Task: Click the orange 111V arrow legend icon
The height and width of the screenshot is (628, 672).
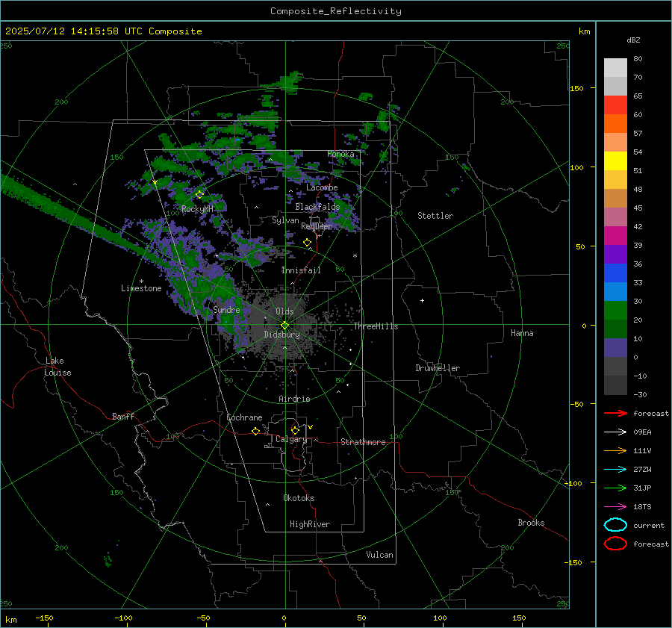Action: point(615,450)
